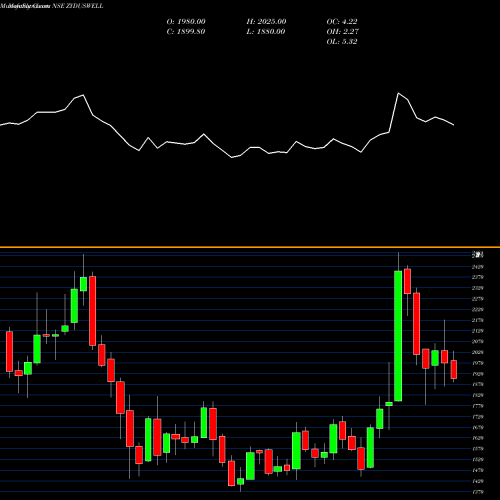Image resolution: width=500 pixels, height=500 pixels.
Task: Click the OC: 4.22 readout
Action: click(342, 22)
